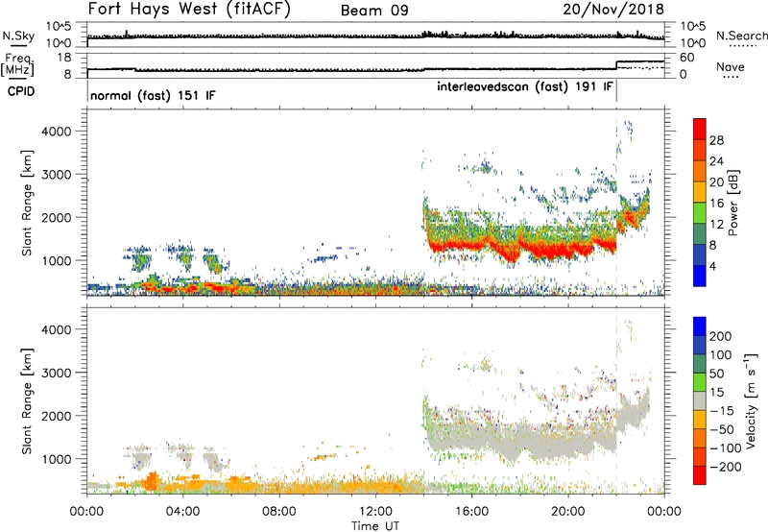Select the '50' Velocity color bar value
The height and width of the screenshot is (532, 768).
(x=716, y=374)
